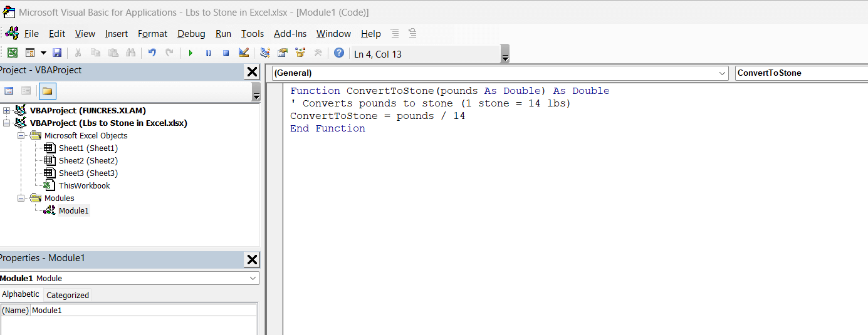Close the Properties pane
This screenshot has width=868, height=335.
coord(252,259)
